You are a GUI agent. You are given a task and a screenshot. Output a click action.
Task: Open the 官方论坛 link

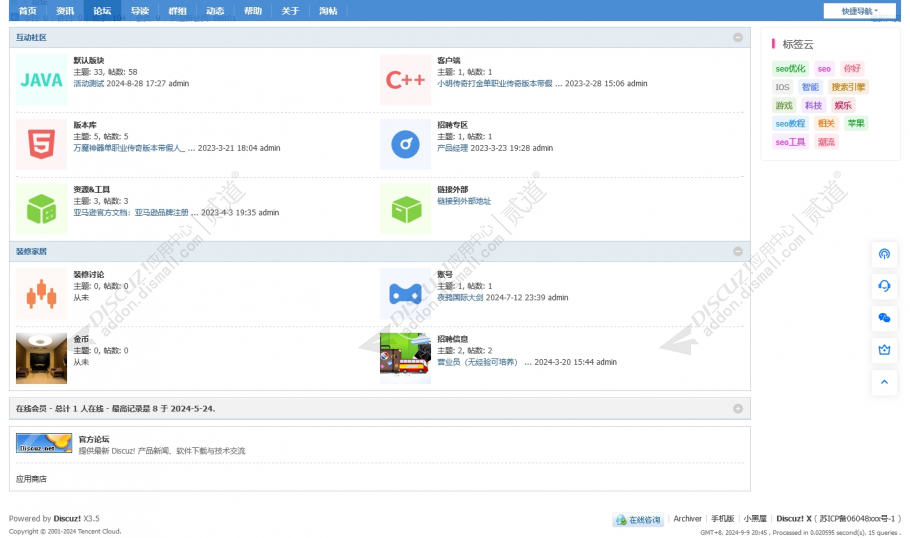tap(94, 439)
